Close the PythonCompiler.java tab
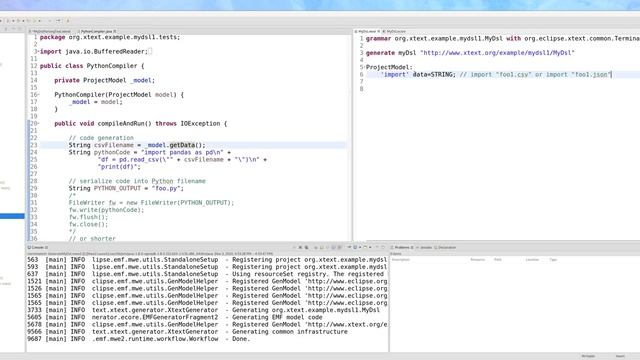 (115, 31)
